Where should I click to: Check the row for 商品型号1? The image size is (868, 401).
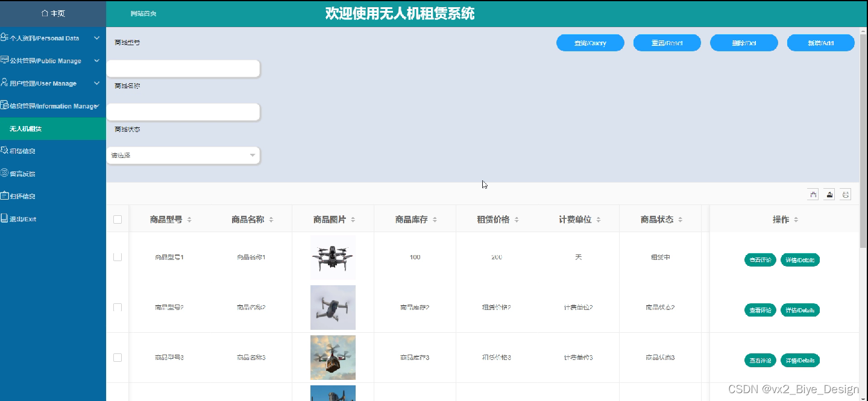pyautogui.click(x=118, y=257)
